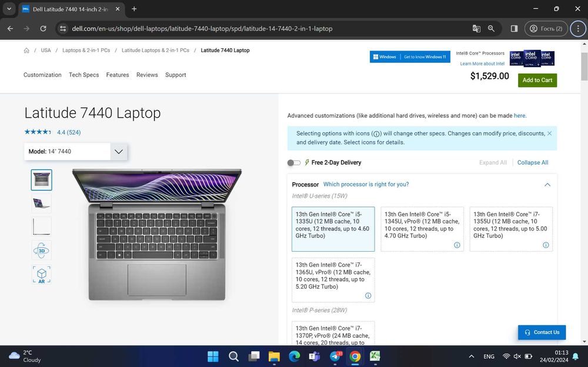Open Telegram from the taskbar

[x=335, y=356]
